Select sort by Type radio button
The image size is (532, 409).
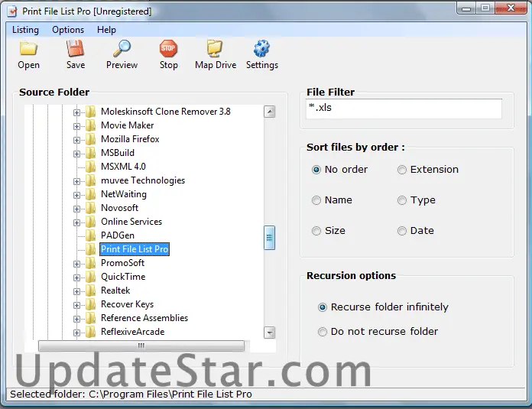402,200
